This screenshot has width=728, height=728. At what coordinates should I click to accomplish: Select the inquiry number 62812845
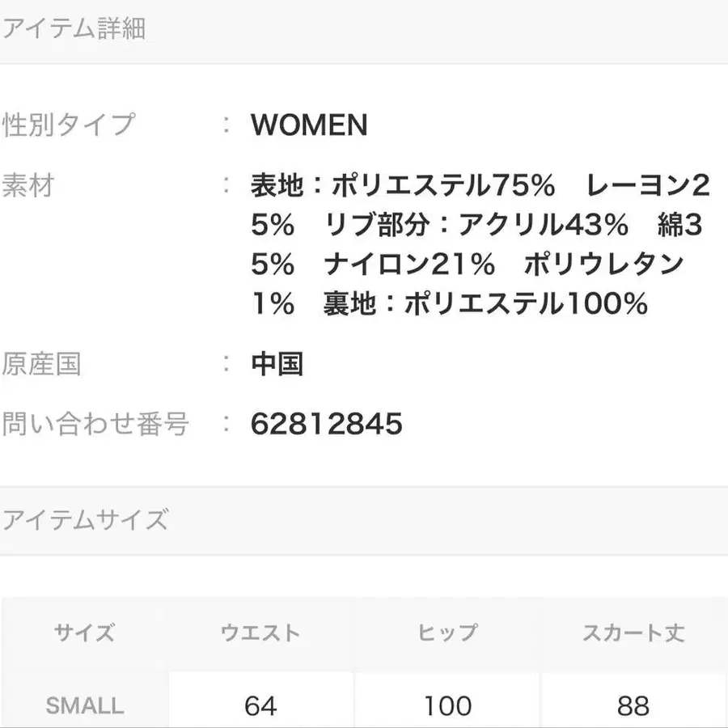point(326,423)
